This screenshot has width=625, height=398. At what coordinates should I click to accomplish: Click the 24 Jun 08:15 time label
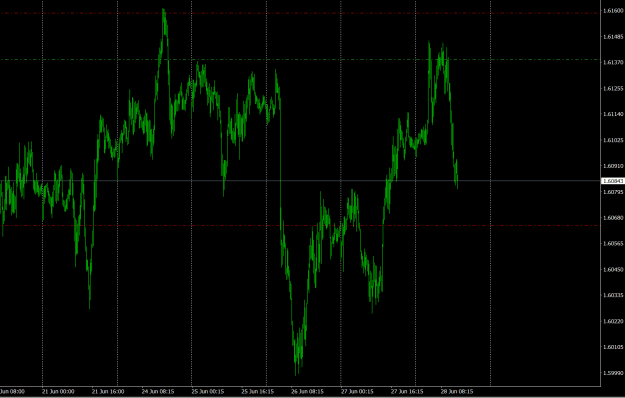coord(158,392)
